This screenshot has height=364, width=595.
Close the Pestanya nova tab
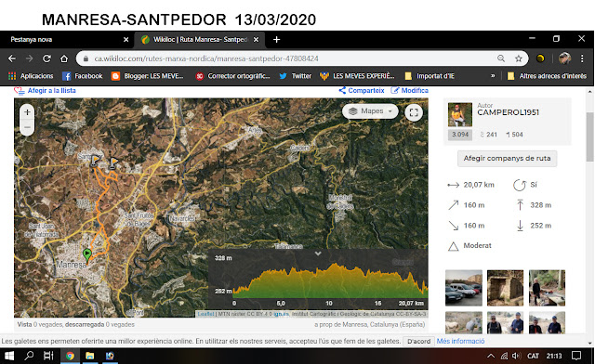[126, 39]
